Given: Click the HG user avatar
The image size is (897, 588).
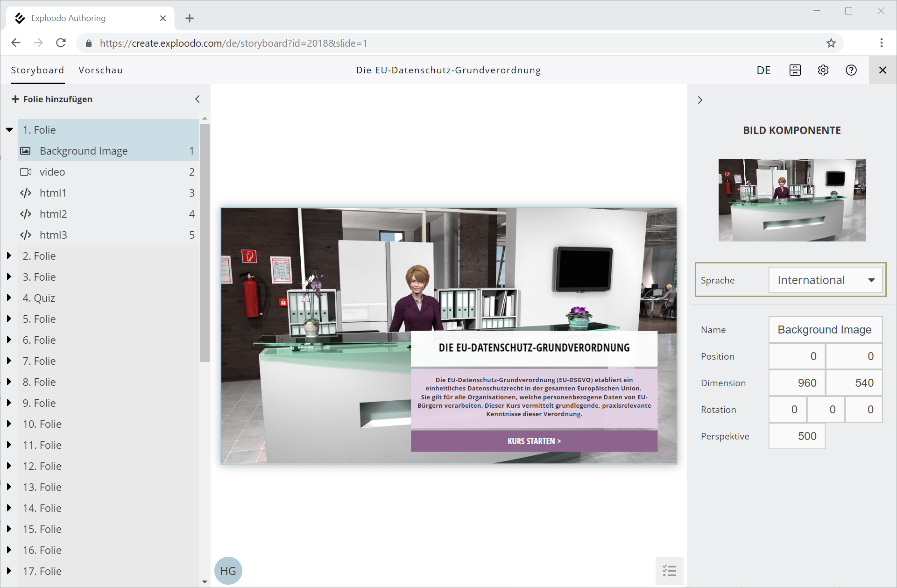Looking at the screenshot, I should coord(228,570).
